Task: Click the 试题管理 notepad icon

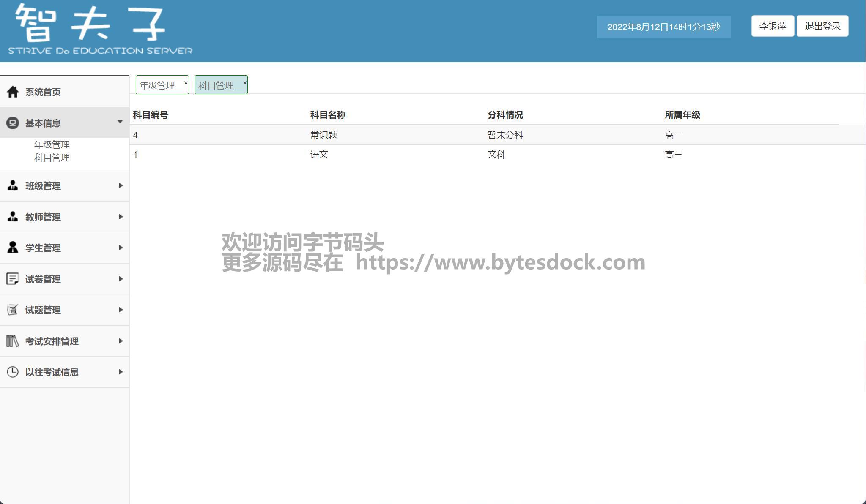Action: click(13, 310)
